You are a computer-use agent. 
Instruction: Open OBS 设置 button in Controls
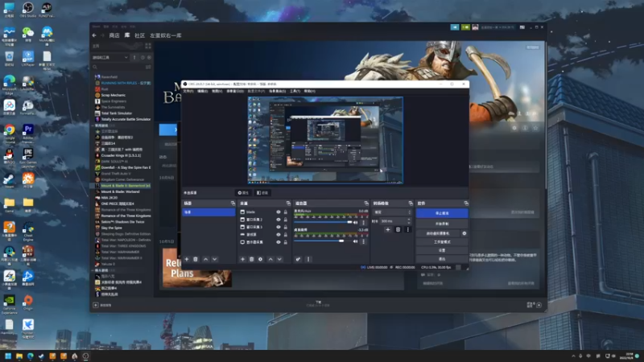click(442, 250)
